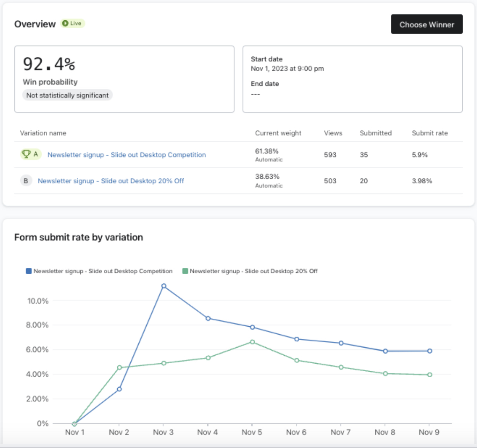Click the Choose Winner button
This screenshot has height=448, width=477.
(x=427, y=24)
